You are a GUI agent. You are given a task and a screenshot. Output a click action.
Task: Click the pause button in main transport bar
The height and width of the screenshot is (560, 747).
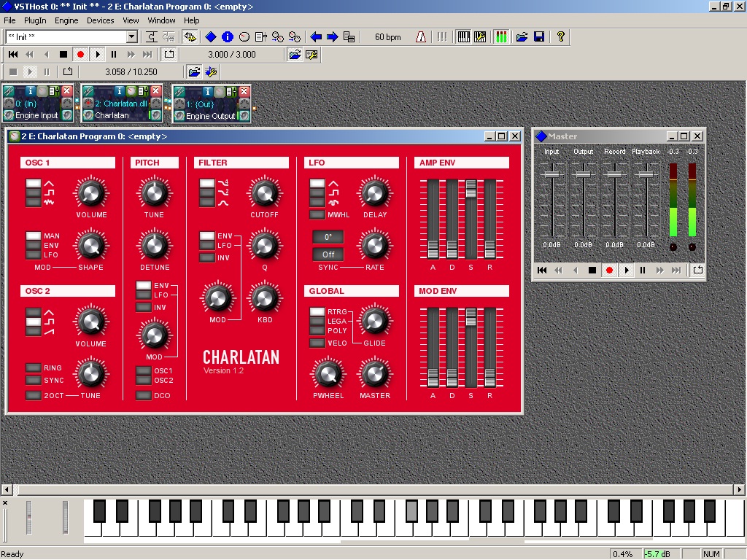114,54
